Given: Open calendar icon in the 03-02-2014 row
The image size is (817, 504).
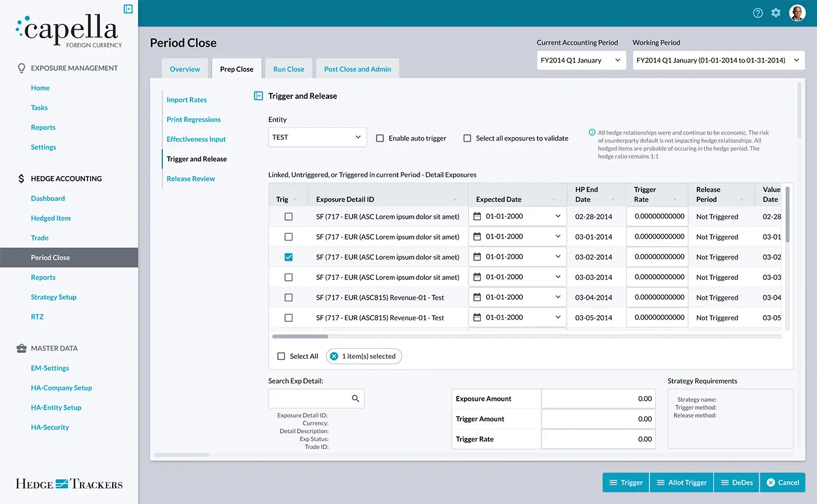Looking at the screenshot, I should click(x=477, y=257).
